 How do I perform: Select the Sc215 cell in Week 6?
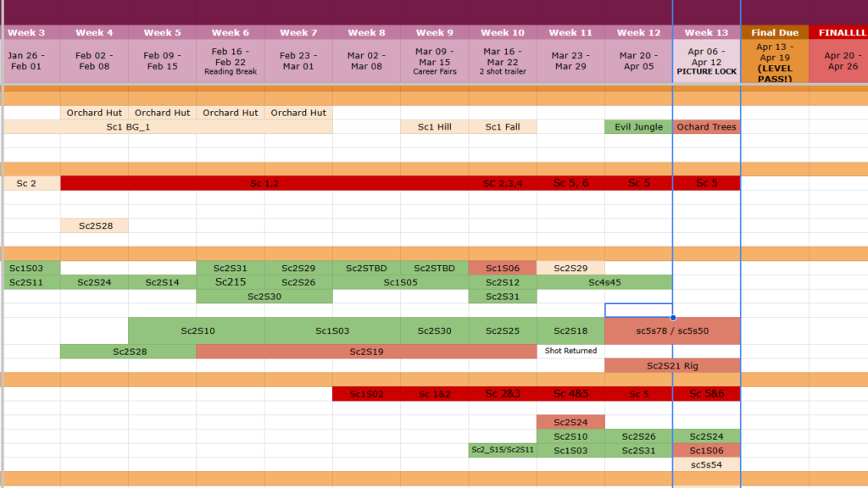231,282
